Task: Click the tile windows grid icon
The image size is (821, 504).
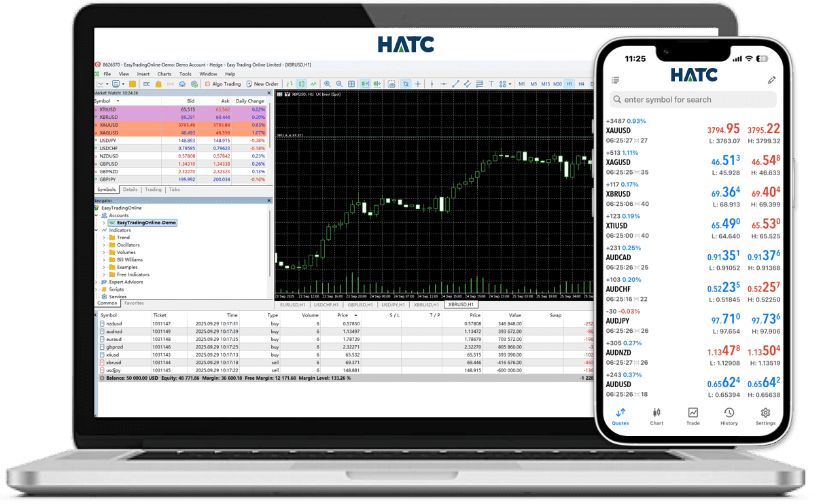Action: pos(351,84)
